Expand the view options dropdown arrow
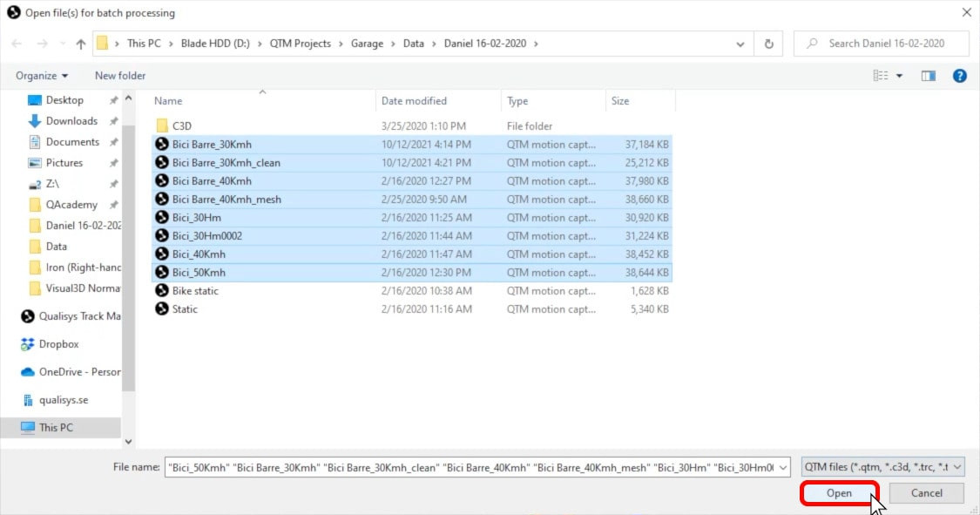 [899, 76]
